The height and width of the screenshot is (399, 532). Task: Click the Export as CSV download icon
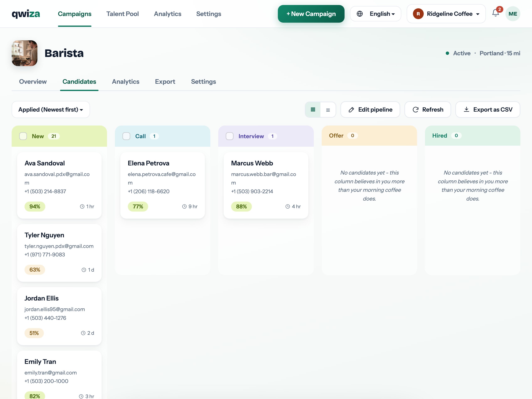pos(466,110)
